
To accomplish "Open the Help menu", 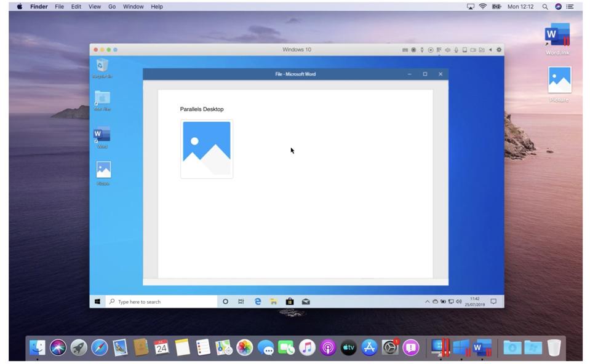I will point(157,6).
